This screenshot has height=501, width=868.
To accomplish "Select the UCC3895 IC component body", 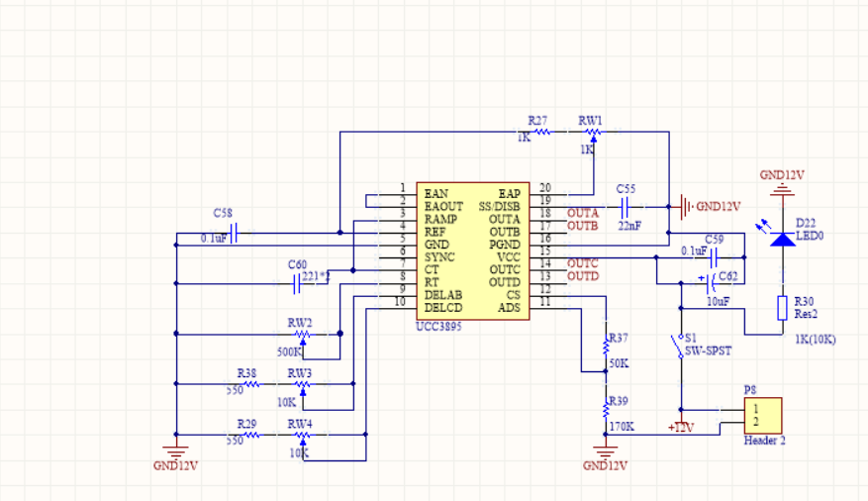I will 473,250.
